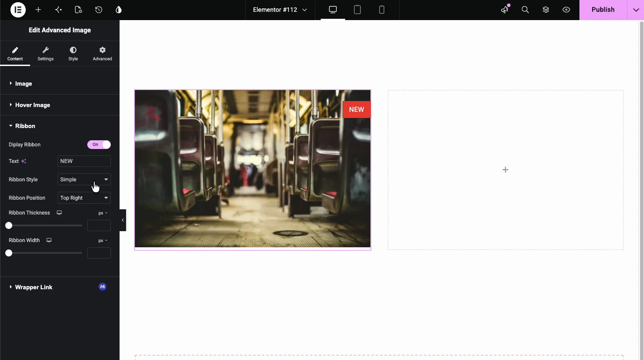This screenshot has height=360, width=644.
Task: Click the ribbon Text input field
Action: pos(84,161)
